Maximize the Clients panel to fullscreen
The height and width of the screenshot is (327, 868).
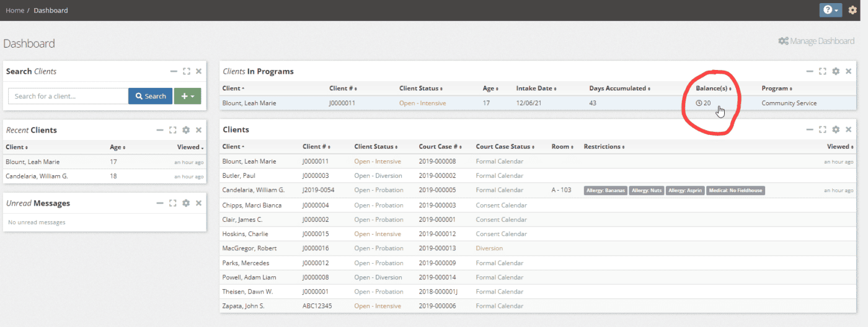pyautogui.click(x=823, y=129)
